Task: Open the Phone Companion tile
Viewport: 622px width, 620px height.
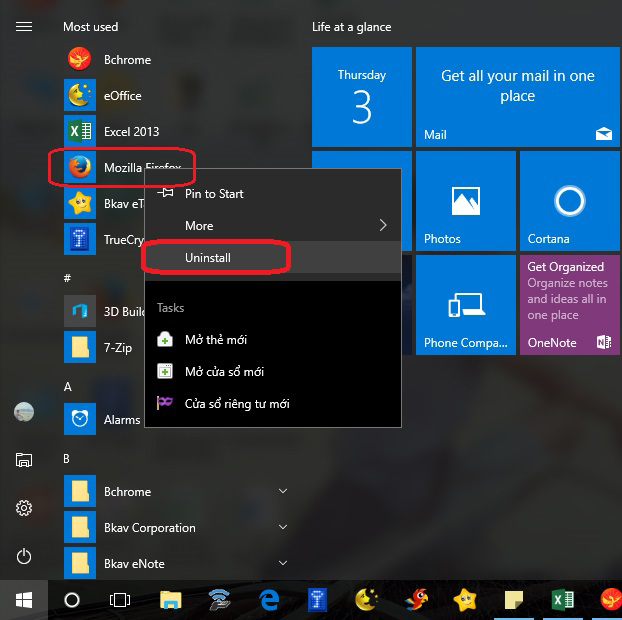Action: (466, 305)
